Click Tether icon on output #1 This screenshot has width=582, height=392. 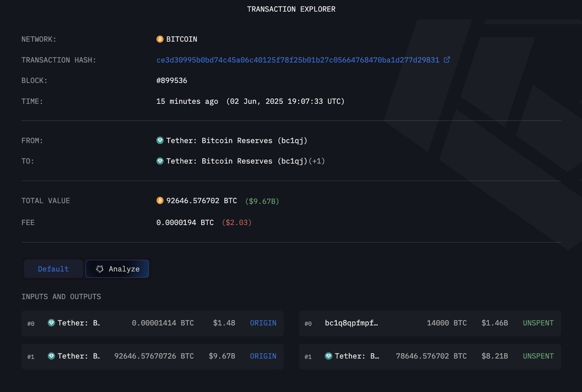click(x=328, y=356)
